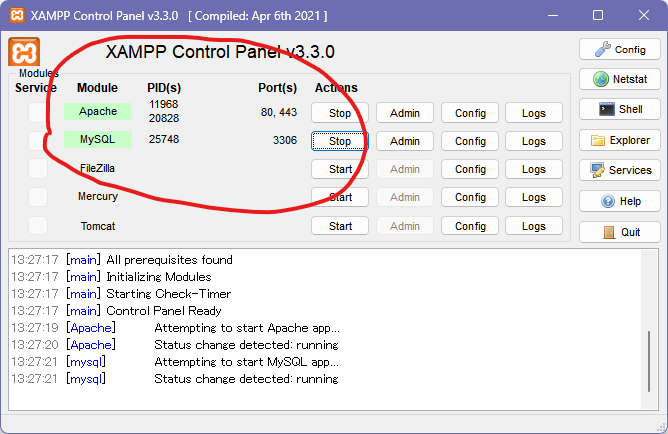Open the MySQL Admin page
Screen dimensions: 668x434
[x=404, y=141]
